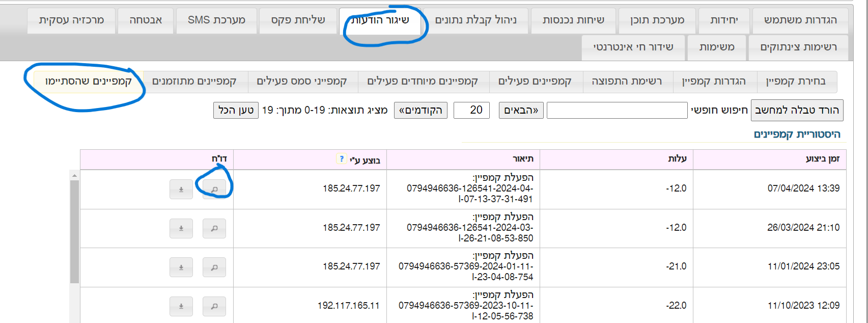Download the 11/10/2023 campaign report
Viewport: 868px width, 323px height.
click(181, 306)
